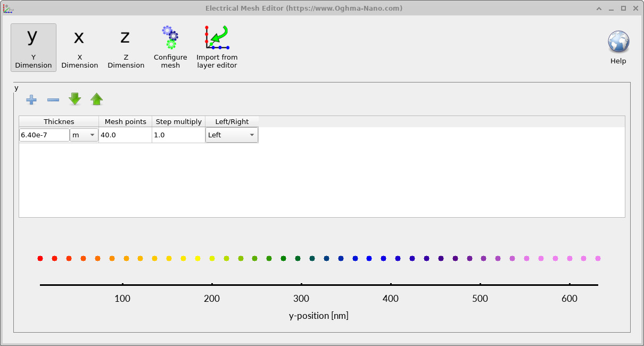The height and width of the screenshot is (346, 644).
Task: Click the last pink mesh point dot
Action: pos(598,259)
